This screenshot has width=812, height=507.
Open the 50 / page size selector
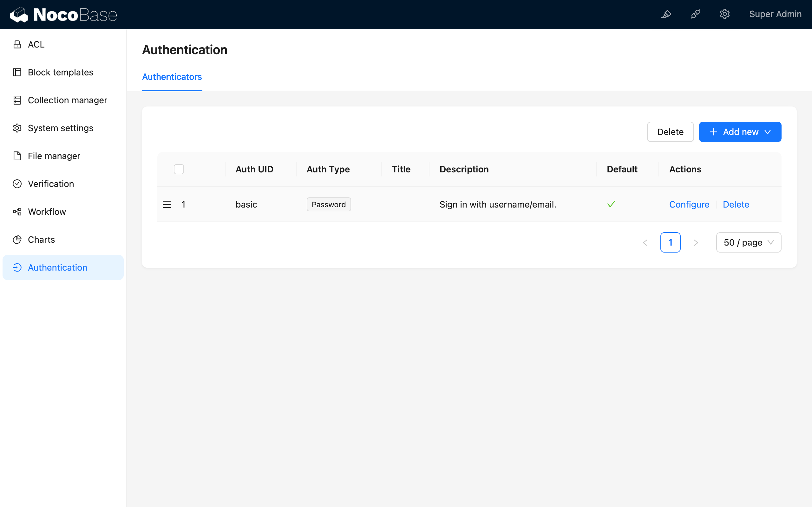point(748,242)
